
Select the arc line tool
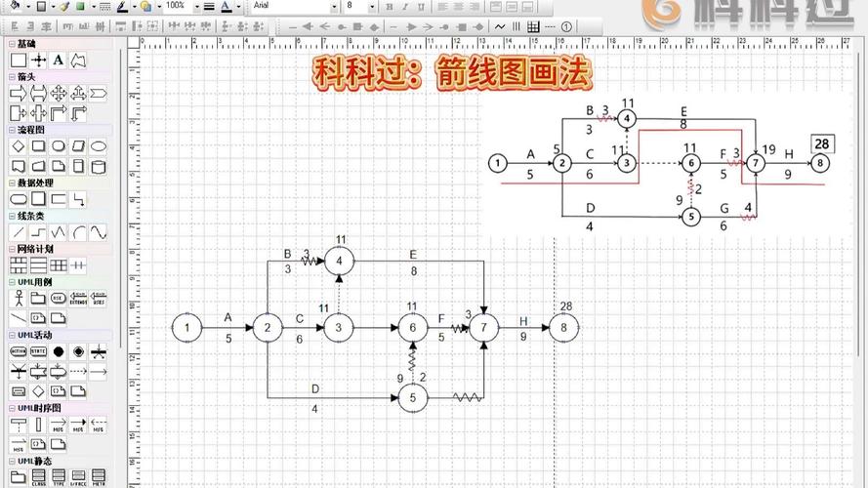pyautogui.click(x=78, y=232)
